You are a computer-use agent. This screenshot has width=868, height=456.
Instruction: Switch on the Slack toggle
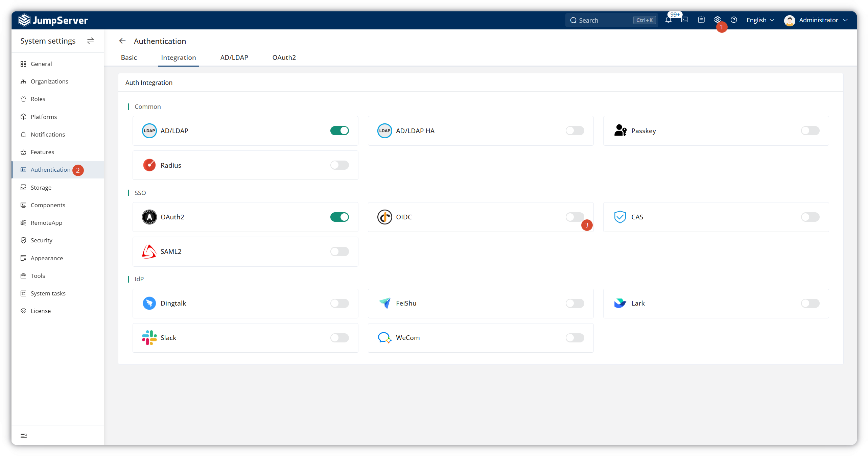(339, 338)
